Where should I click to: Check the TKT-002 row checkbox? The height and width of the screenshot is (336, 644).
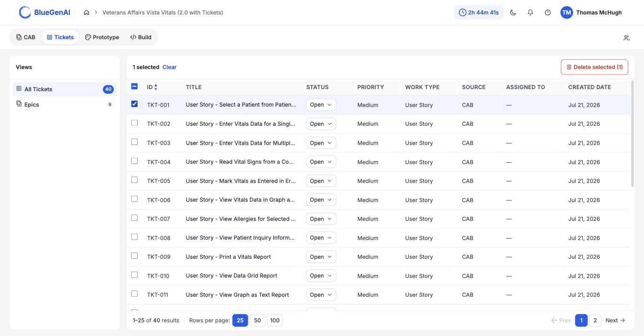[134, 123]
